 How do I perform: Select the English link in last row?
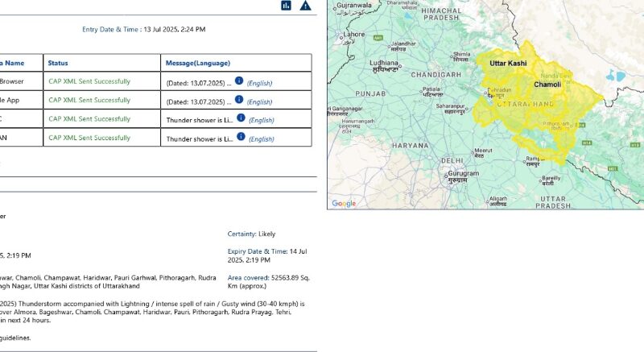click(x=262, y=139)
